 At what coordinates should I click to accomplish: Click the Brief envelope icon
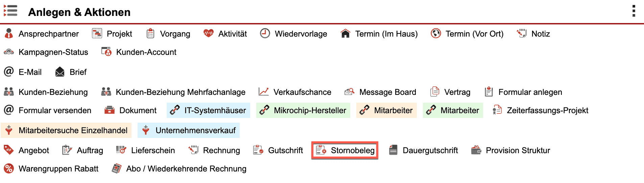60,72
